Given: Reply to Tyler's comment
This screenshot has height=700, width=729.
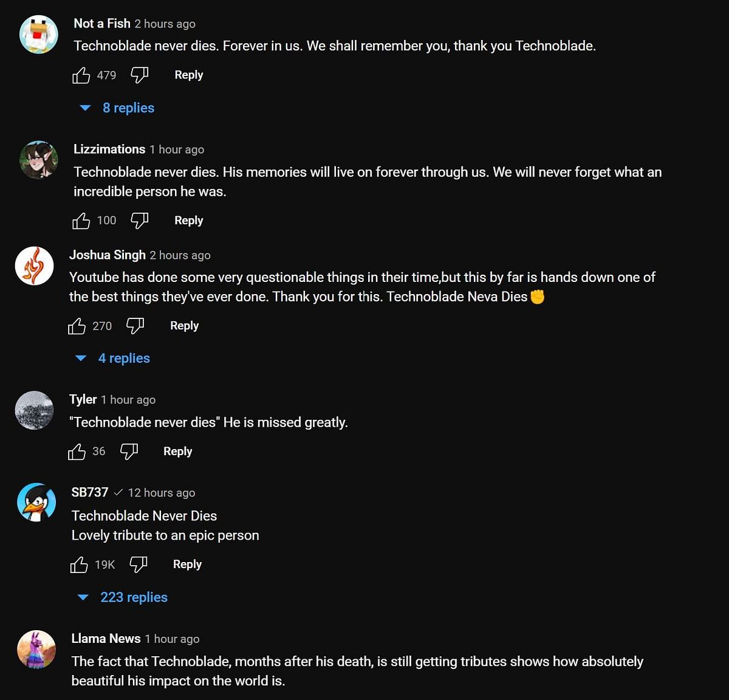Looking at the screenshot, I should [x=177, y=451].
